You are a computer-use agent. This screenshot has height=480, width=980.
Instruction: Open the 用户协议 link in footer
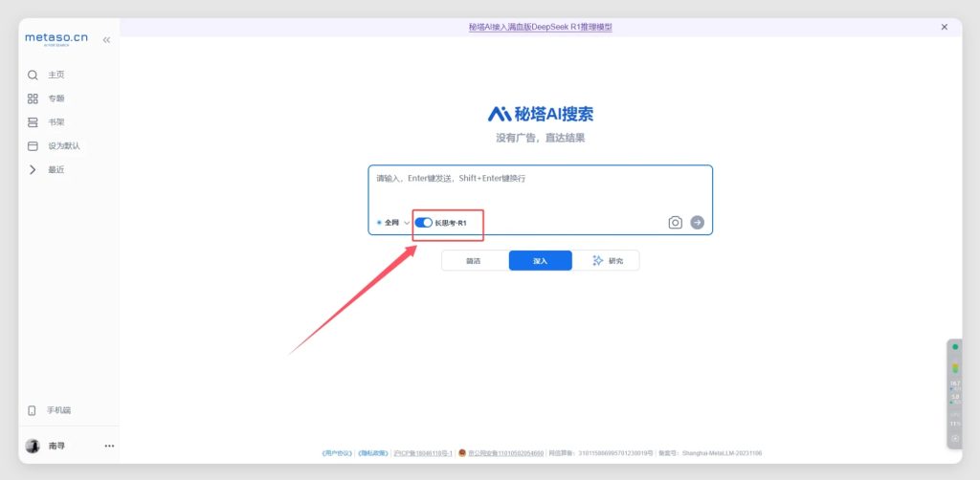[x=337, y=453]
